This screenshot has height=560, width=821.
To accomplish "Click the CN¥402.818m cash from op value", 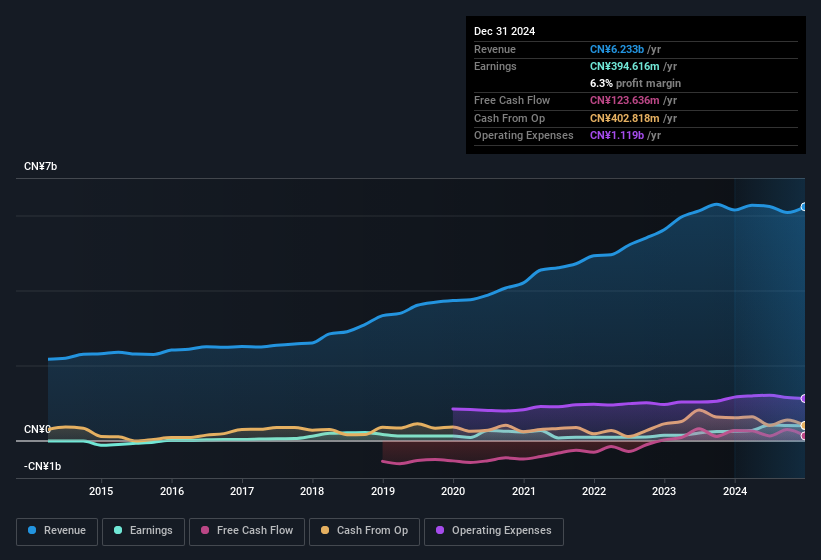I will [x=625, y=118].
